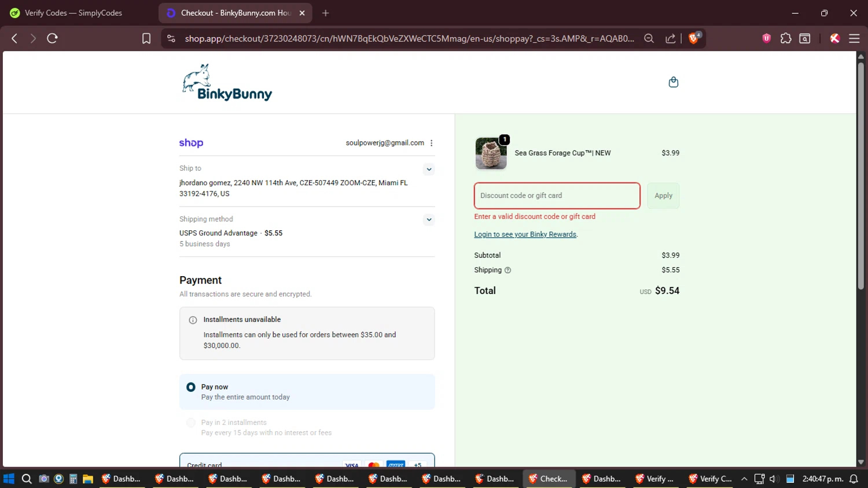
Task: Open File Explorer from taskbar
Action: click(x=88, y=479)
